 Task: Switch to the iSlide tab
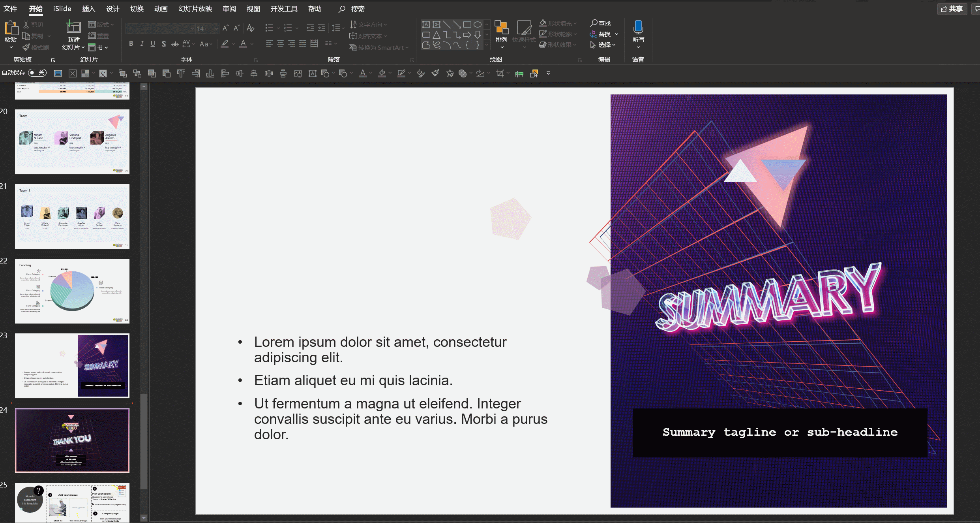pos(62,9)
